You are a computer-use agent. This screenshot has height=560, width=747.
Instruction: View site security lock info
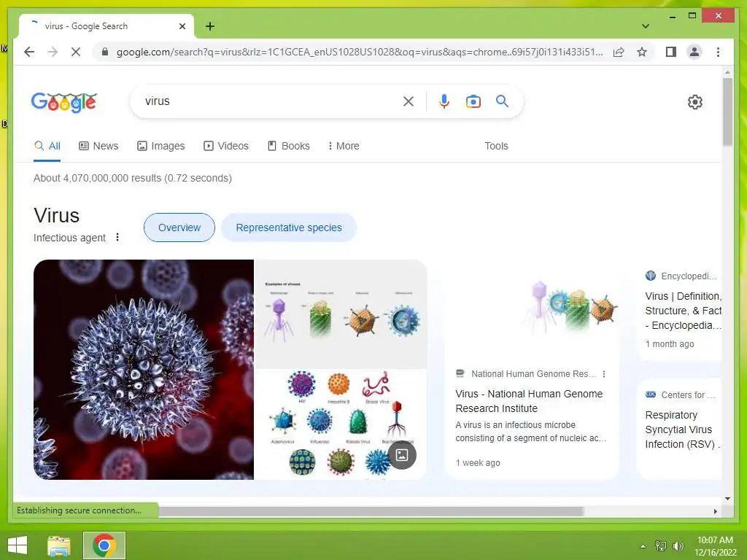point(105,52)
